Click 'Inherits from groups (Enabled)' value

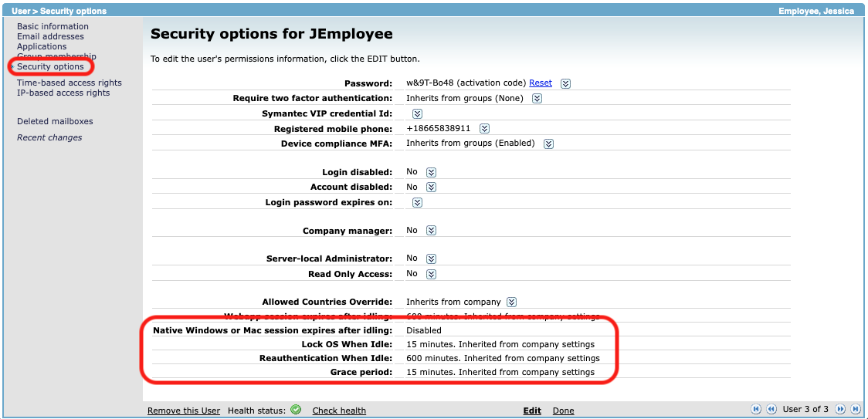(470, 143)
